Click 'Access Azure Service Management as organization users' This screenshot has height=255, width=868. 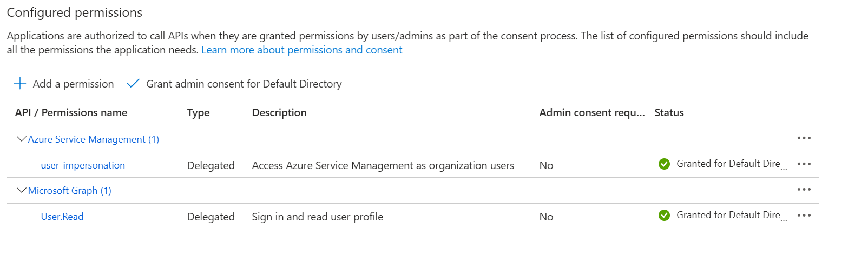(x=383, y=165)
